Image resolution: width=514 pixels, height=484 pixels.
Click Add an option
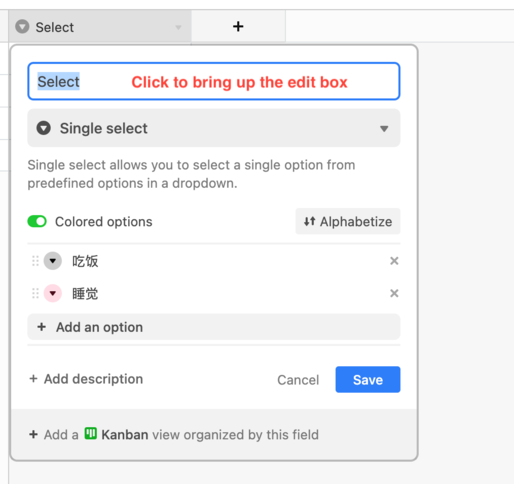click(214, 327)
